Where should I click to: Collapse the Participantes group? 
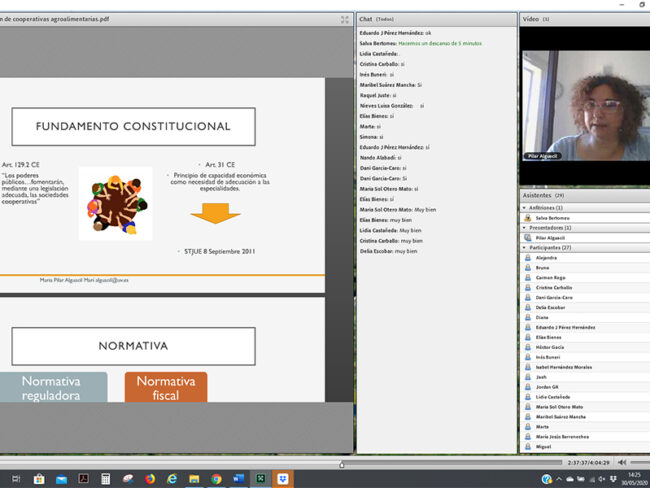(526, 247)
